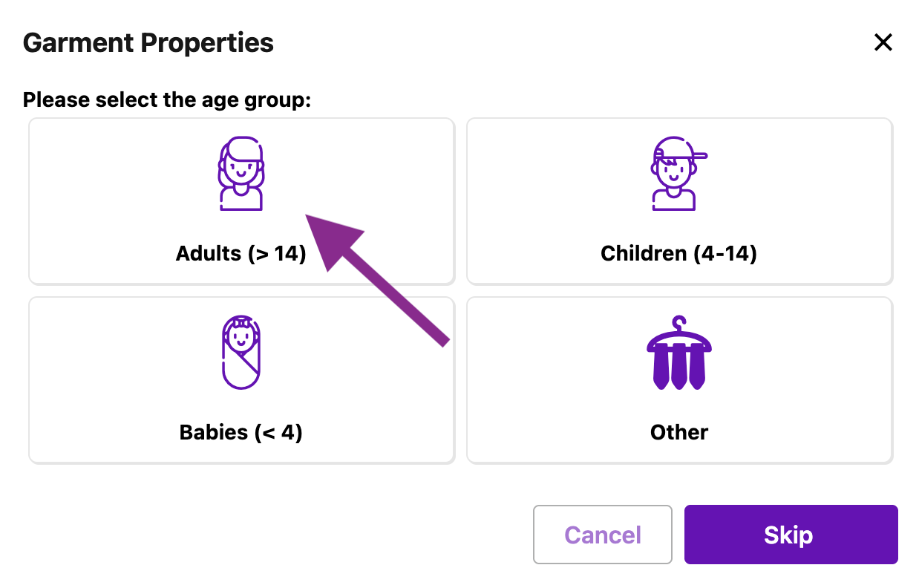Click the child with cap icon
This screenshot has width=919, height=588.
coord(676,174)
